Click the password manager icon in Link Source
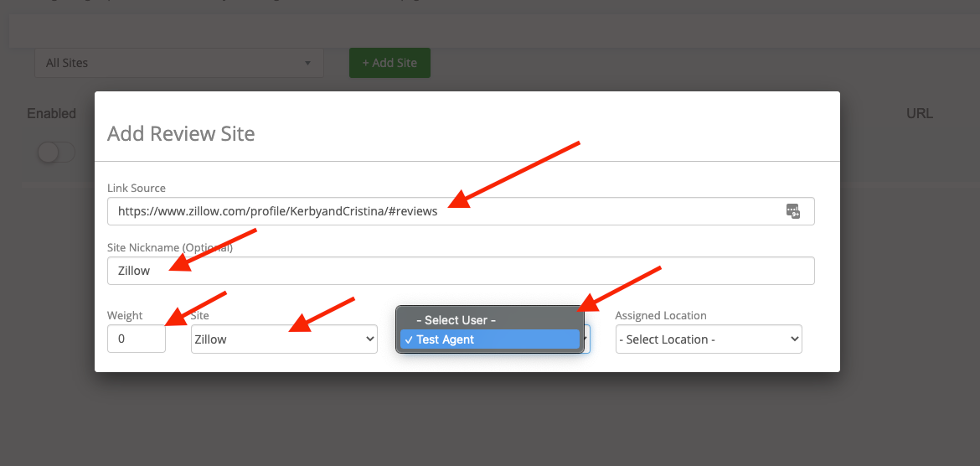This screenshot has width=980, height=466. (793, 211)
